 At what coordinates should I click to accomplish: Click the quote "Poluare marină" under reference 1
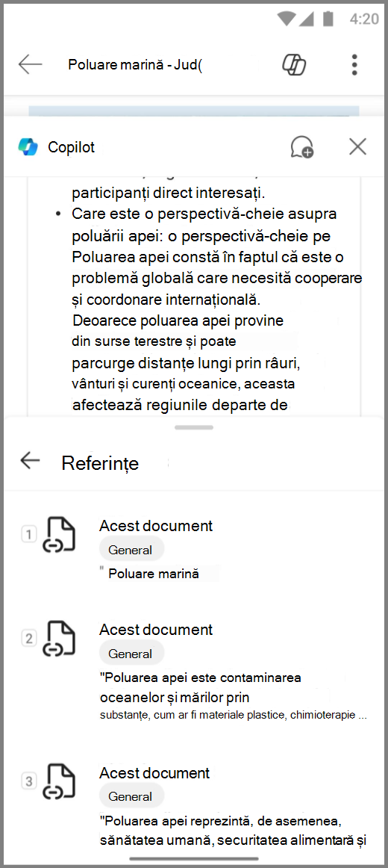pos(149,574)
